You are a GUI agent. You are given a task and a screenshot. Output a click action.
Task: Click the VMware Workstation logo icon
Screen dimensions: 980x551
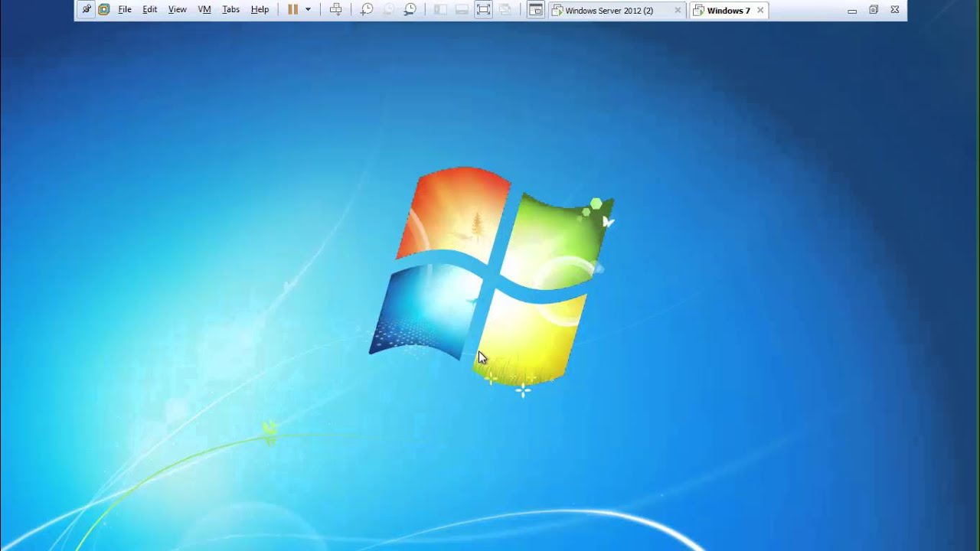(104, 10)
